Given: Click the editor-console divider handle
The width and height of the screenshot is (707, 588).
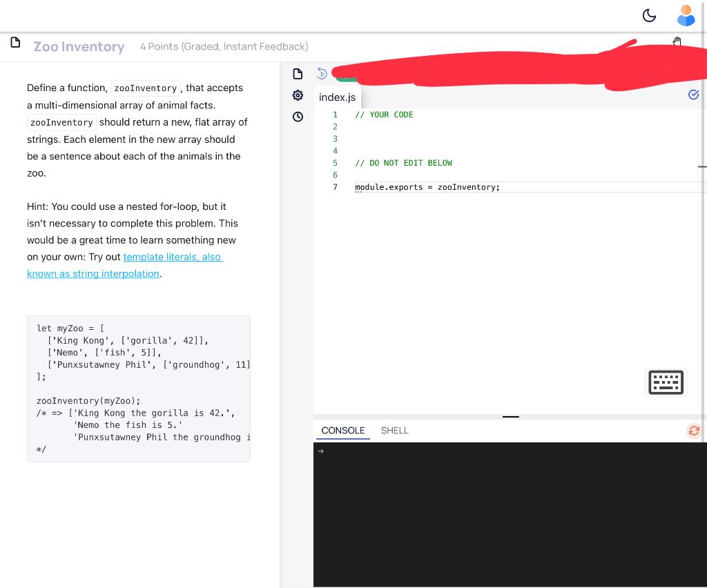Looking at the screenshot, I should (511, 418).
